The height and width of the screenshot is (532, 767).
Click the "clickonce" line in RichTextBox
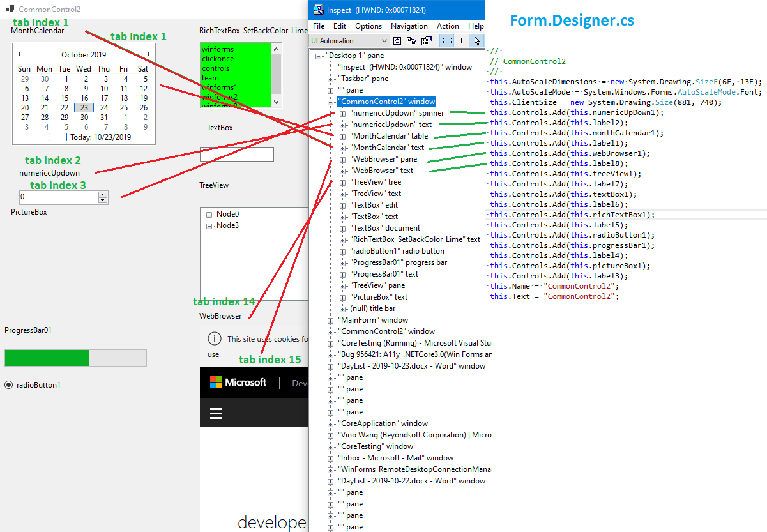(217, 59)
